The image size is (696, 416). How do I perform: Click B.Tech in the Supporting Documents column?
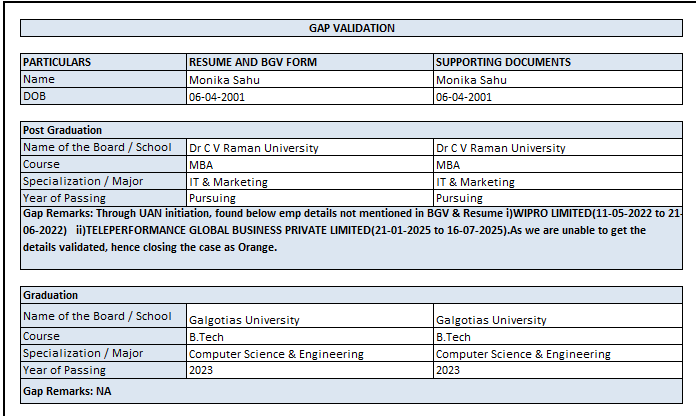coord(453,337)
